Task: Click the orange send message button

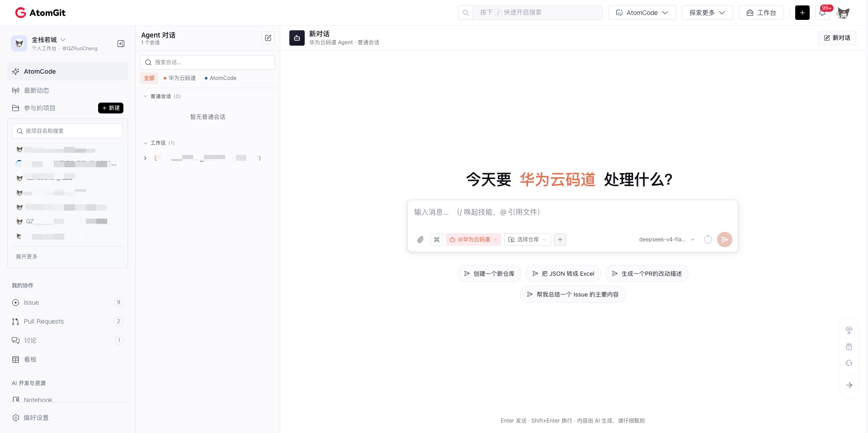Action: tap(725, 240)
